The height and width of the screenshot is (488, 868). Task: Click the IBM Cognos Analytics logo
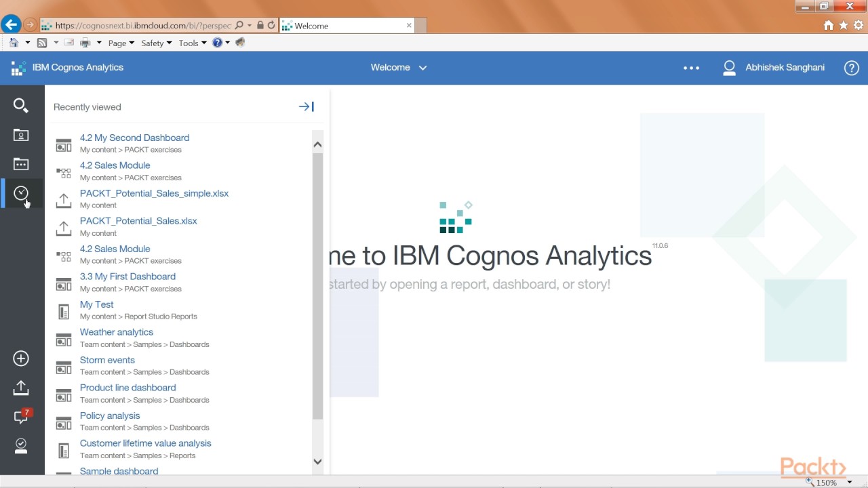click(x=18, y=68)
